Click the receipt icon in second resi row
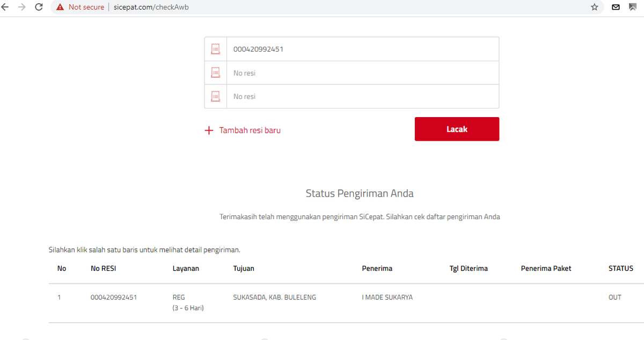This screenshot has height=340, width=644. 215,73
